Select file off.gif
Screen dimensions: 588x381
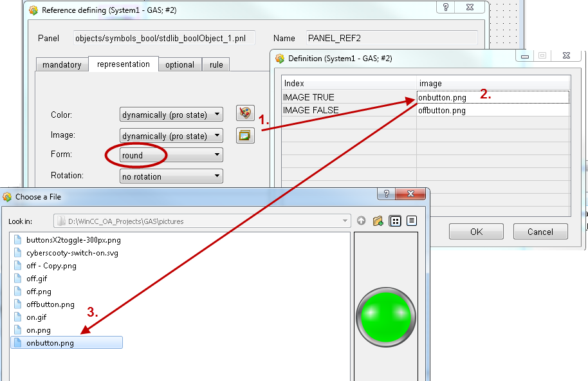click(x=37, y=278)
